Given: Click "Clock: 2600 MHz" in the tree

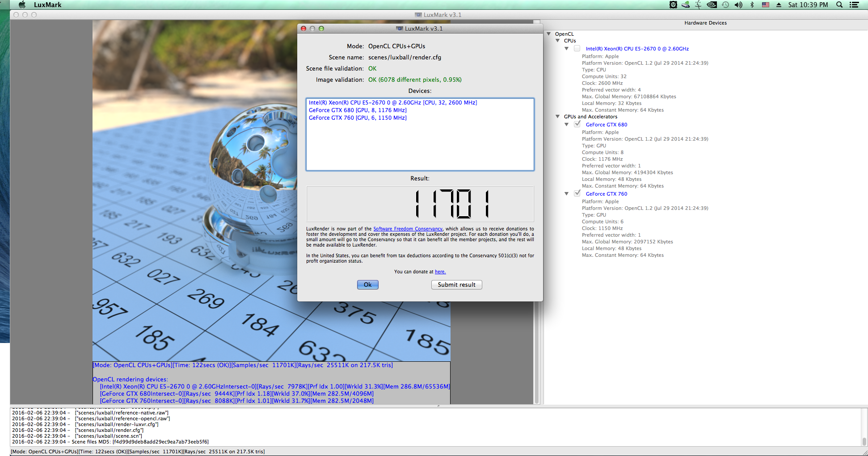Looking at the screenshot, I should pos(602,83).
